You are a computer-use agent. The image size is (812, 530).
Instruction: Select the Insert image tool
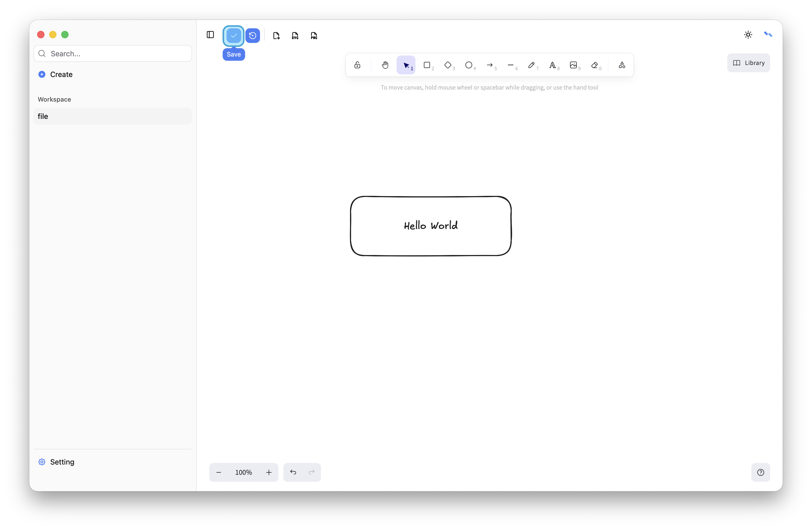[x=573, y=65]
